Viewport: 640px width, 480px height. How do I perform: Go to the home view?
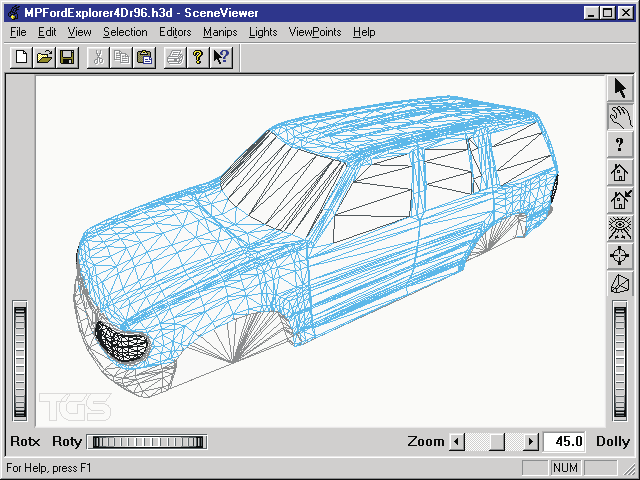click(620, 172)
